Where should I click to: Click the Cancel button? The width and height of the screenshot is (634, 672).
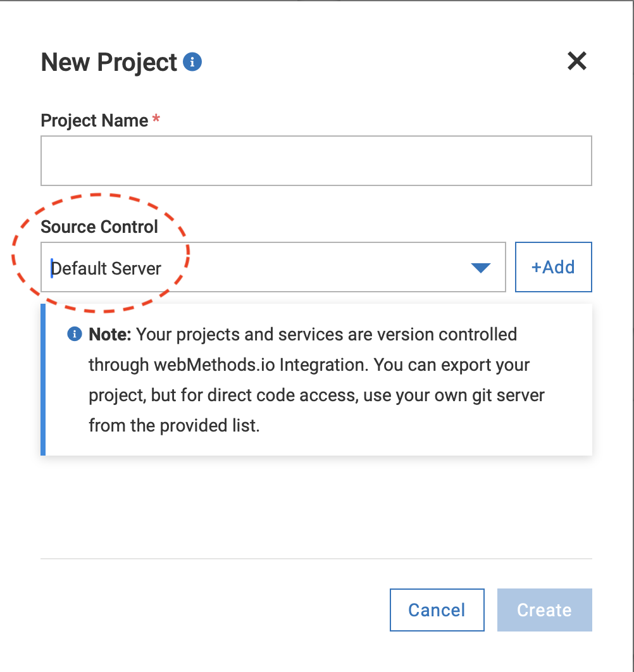pyautogui.click(x=437, y=609)
